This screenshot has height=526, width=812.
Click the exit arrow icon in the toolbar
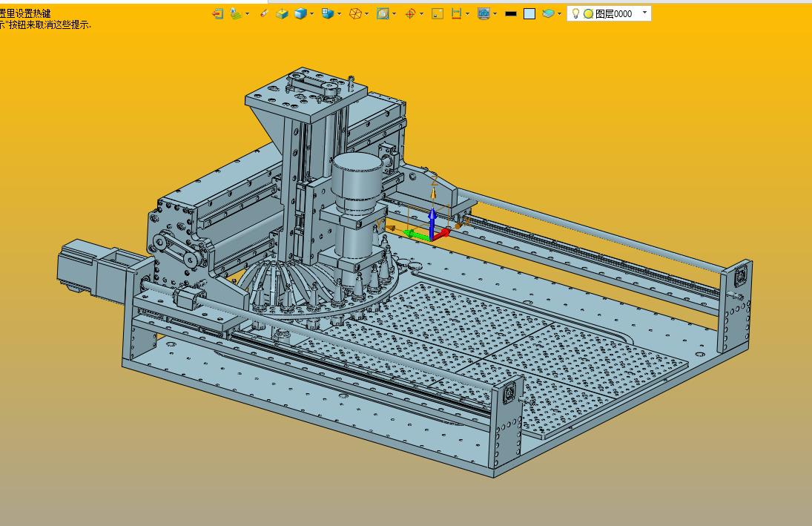[x=217, y=14]
